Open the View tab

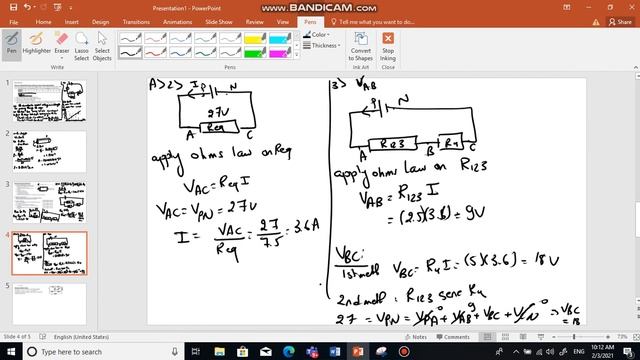coord(282,22)
